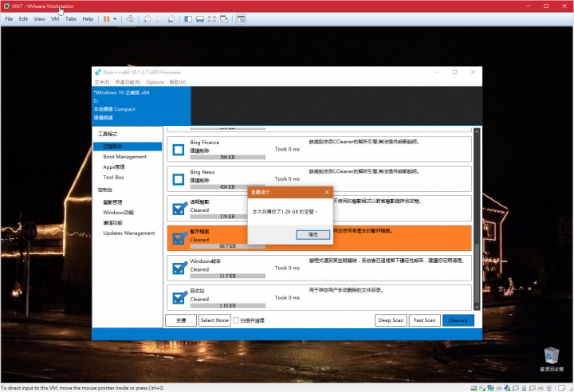Click the Fast Scan button
Image resolution: width=574 pixels, height=392 pixels.
(x=425, y=320)
